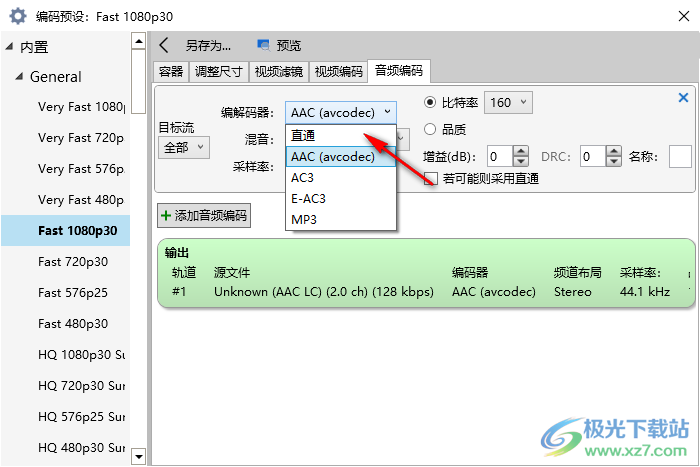Close the preset dialog window

[683, 17]
